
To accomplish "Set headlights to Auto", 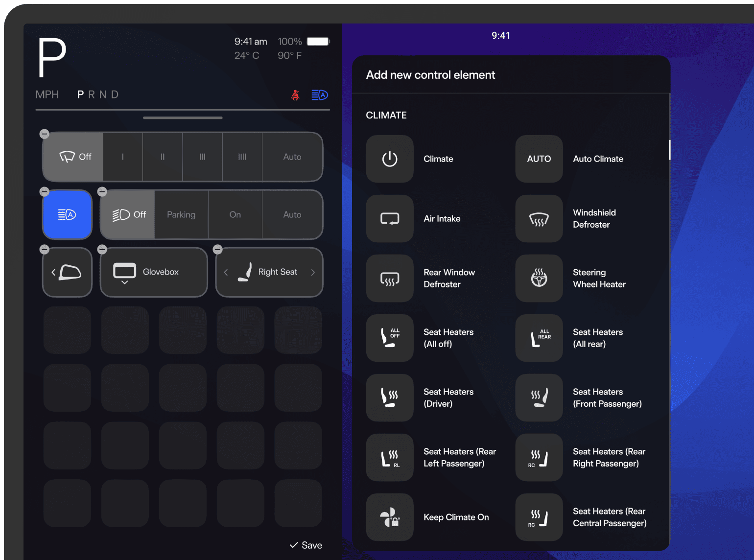I will click(x=292, y=214).
